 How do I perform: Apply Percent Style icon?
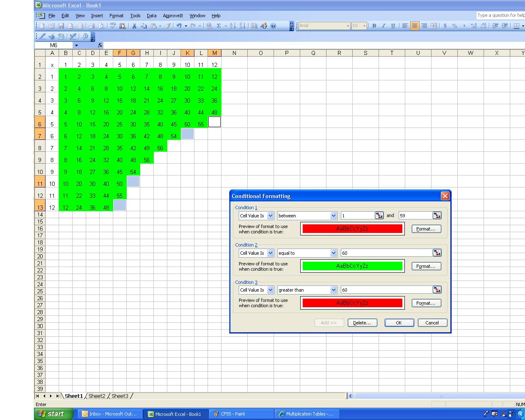454,26
